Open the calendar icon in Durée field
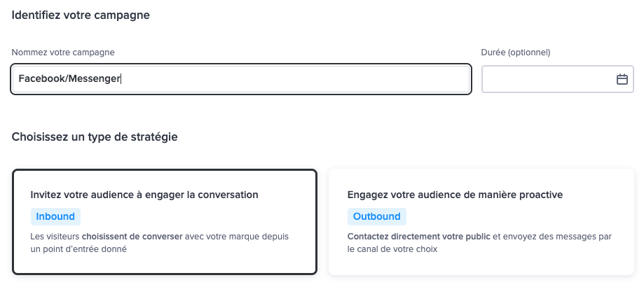Image resolution: width=644 pixels, height=294 pixels. (622, 79)
